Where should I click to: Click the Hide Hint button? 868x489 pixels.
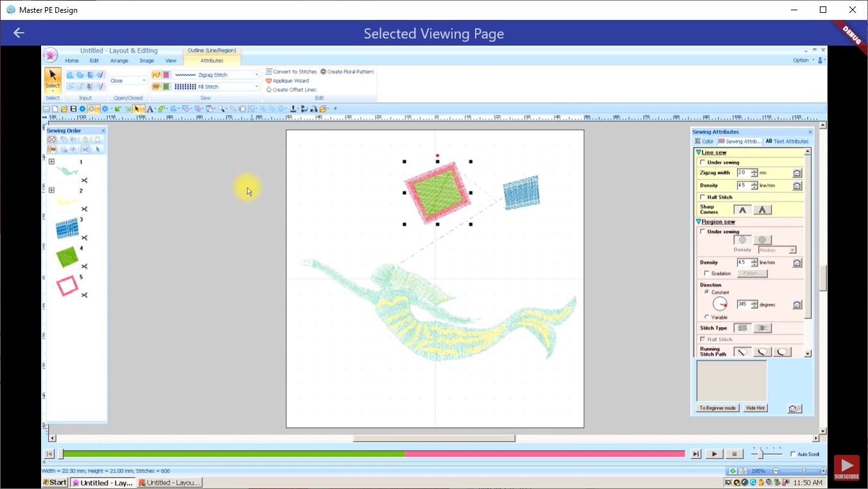755,407
